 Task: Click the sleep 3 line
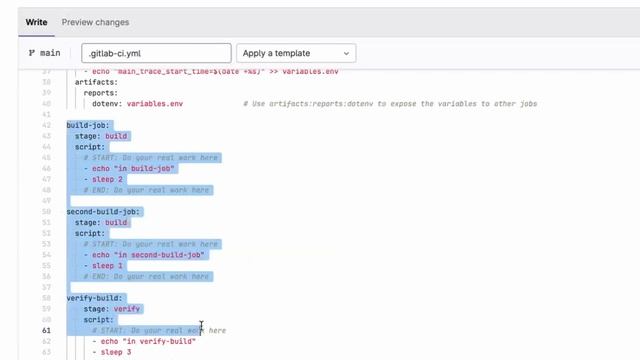(x=112, y=352)
